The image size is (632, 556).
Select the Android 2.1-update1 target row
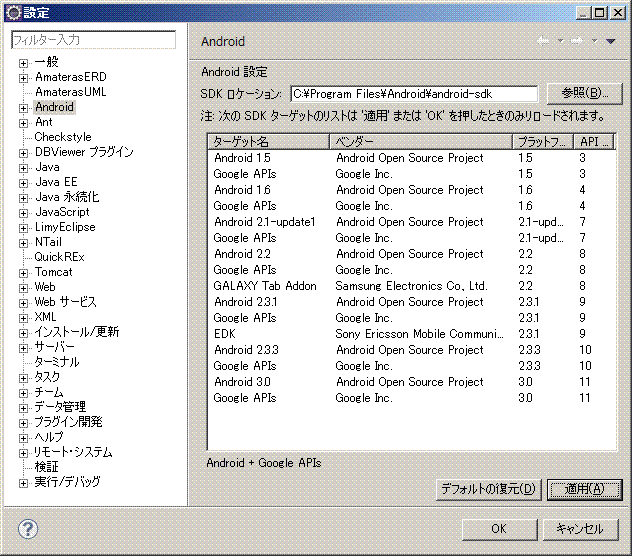point(412,222)
